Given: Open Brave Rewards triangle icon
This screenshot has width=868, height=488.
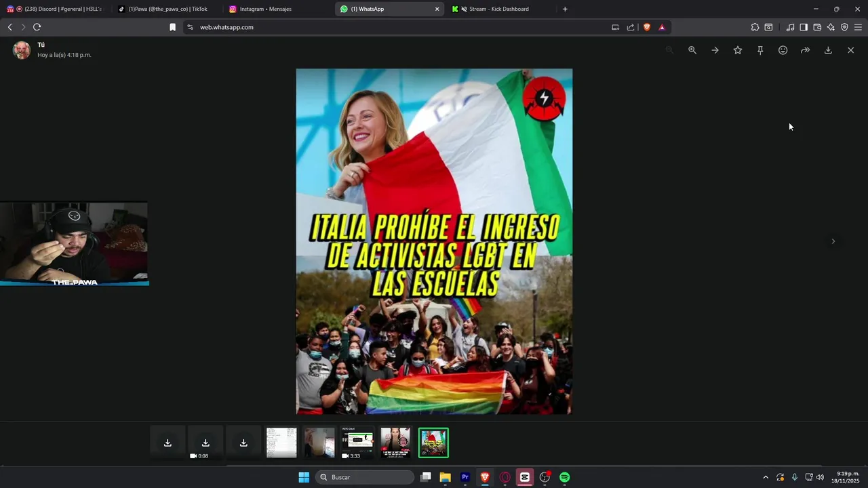Looking at the screenshot, I should (662, 27).
